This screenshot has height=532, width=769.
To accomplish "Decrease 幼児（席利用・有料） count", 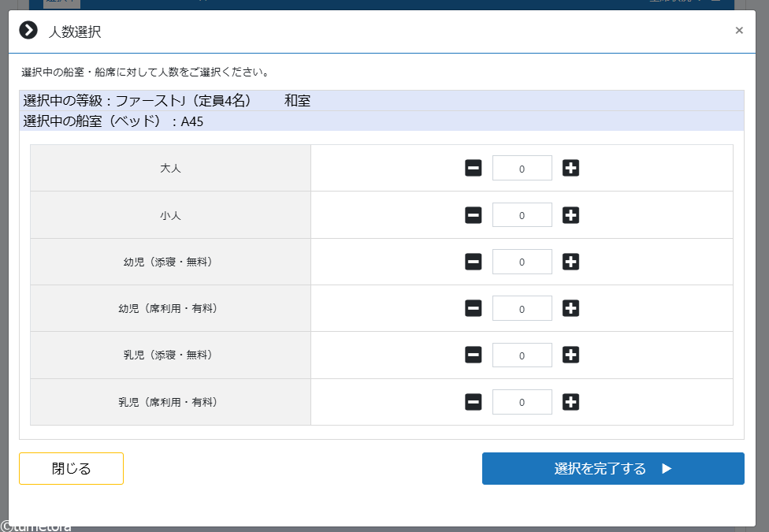I will 474,309.
